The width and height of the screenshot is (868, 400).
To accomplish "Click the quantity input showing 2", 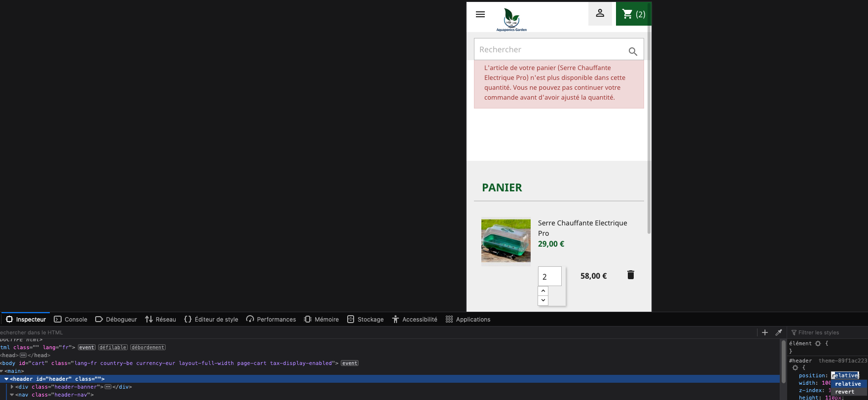I will (x=550, y=276).
